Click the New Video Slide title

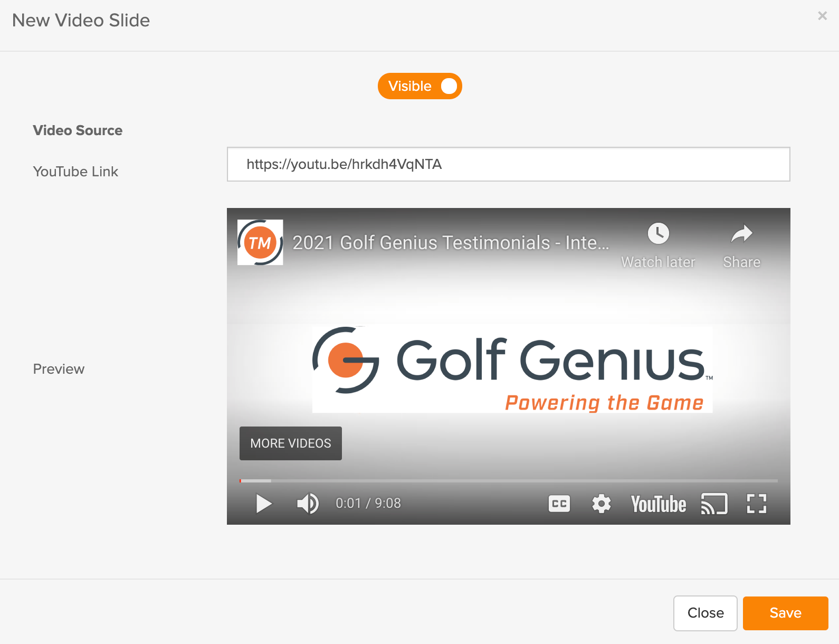[x=81, y=20]
